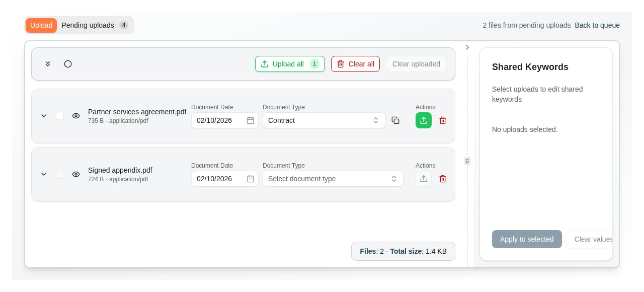Click the Partner services agreement.pdf file name
The image size is (644, 292).
coord(137,112)
